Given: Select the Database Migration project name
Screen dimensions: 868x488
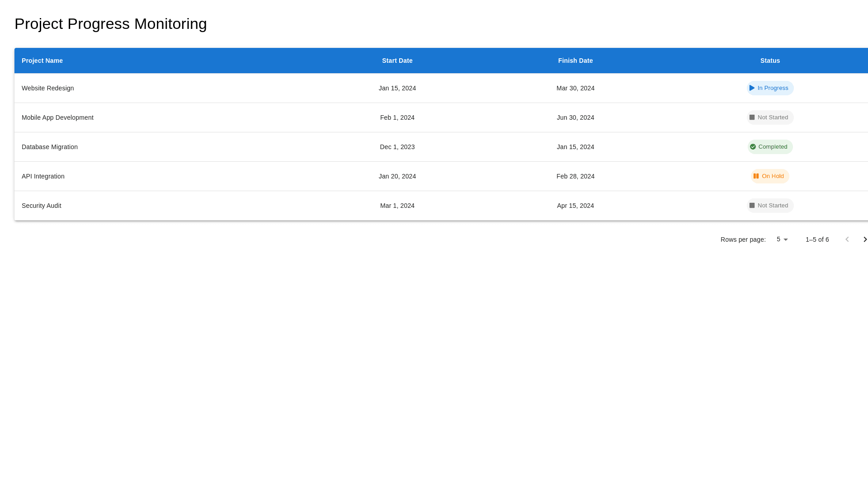Looking at the screenshot, I should click(50, 147).
